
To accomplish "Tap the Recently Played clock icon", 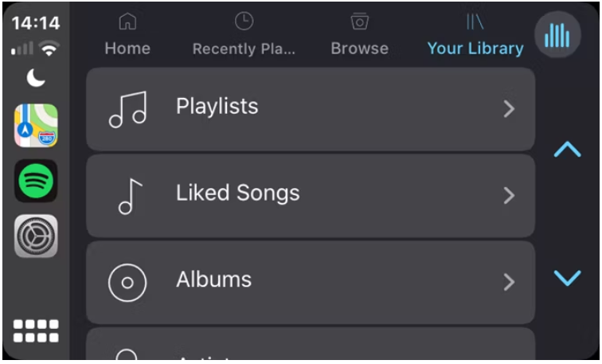I will [244, 22].
